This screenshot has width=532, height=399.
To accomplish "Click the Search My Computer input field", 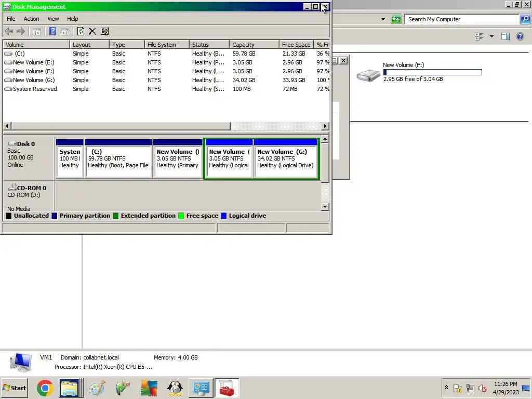I will (462, 19).
